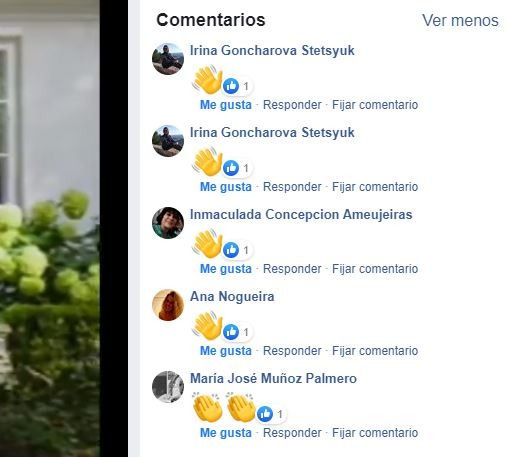
Task: Open Responder under Inmaculada Concepcion's comment
Action: [x=292, y=269]
